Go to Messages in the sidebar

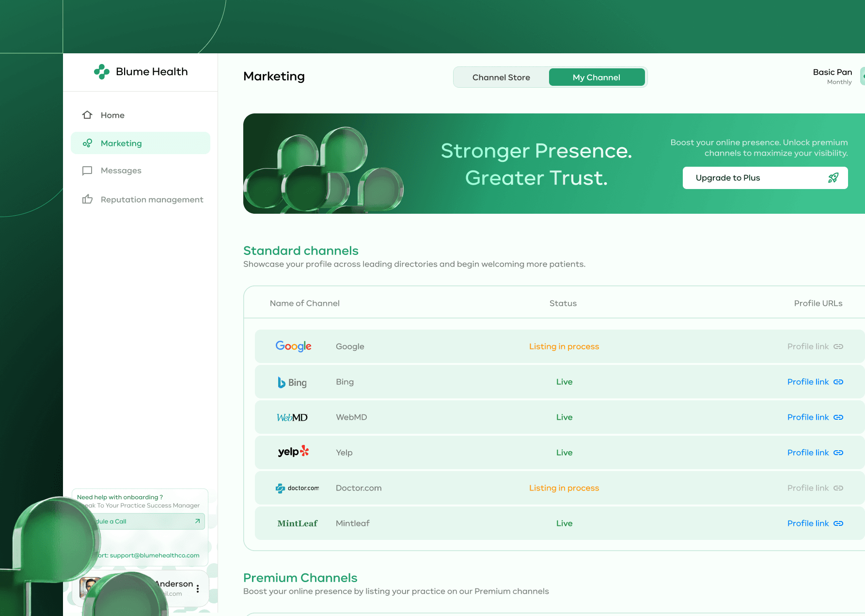[141, 171]
